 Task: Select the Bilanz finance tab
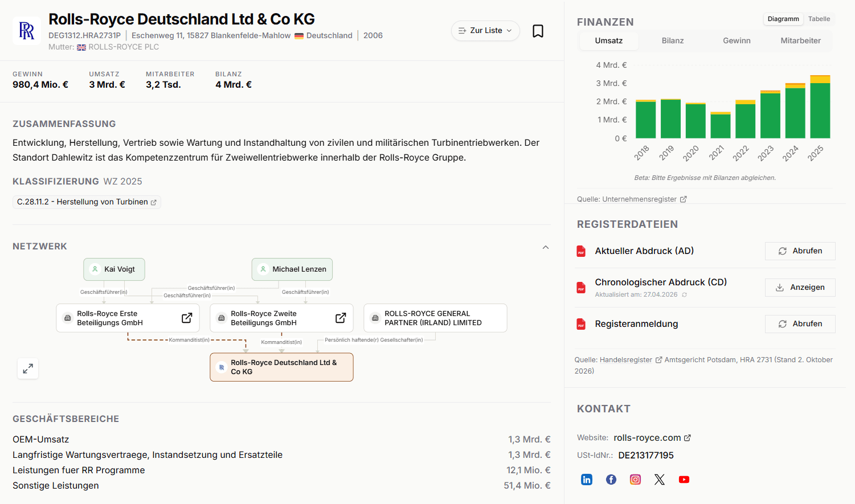point(673,41)
